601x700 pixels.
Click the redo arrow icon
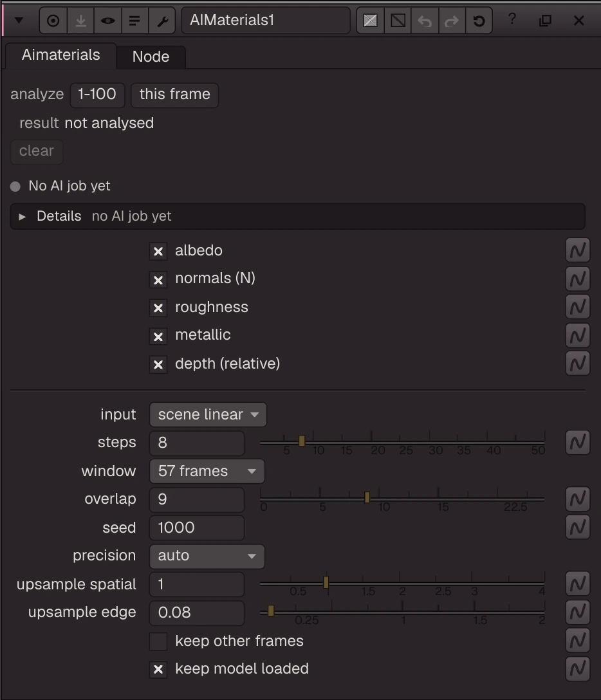tap(452, 21)
